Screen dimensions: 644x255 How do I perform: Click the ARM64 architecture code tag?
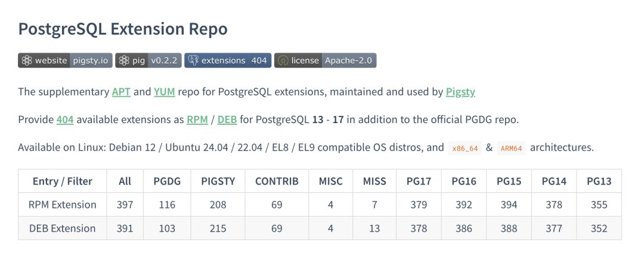[x=511, y=148]
